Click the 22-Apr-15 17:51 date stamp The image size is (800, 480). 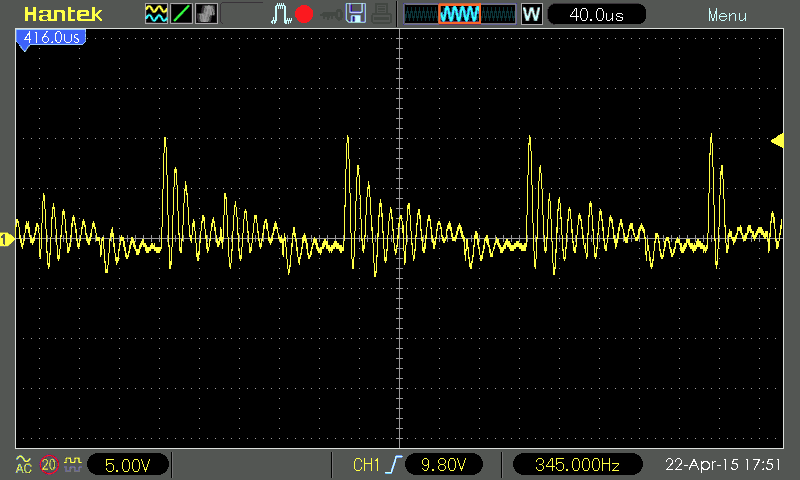tap(723, 464)
